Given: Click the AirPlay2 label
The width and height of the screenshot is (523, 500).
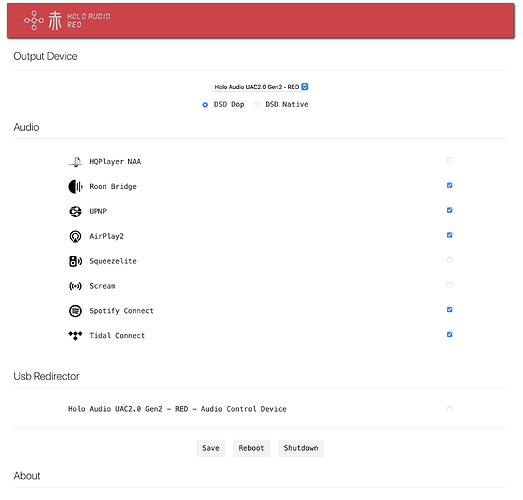Looking at the screenshot, I should click(x=106, y=236).
